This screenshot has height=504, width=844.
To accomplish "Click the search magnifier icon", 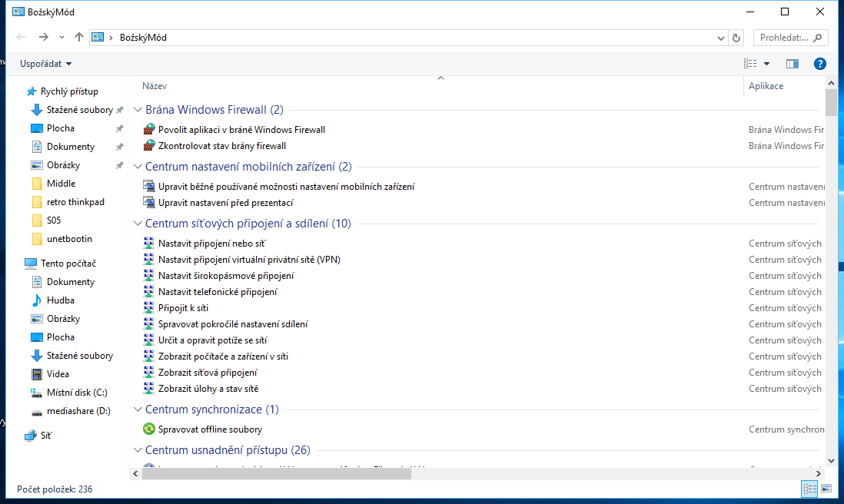I will 818,38.
